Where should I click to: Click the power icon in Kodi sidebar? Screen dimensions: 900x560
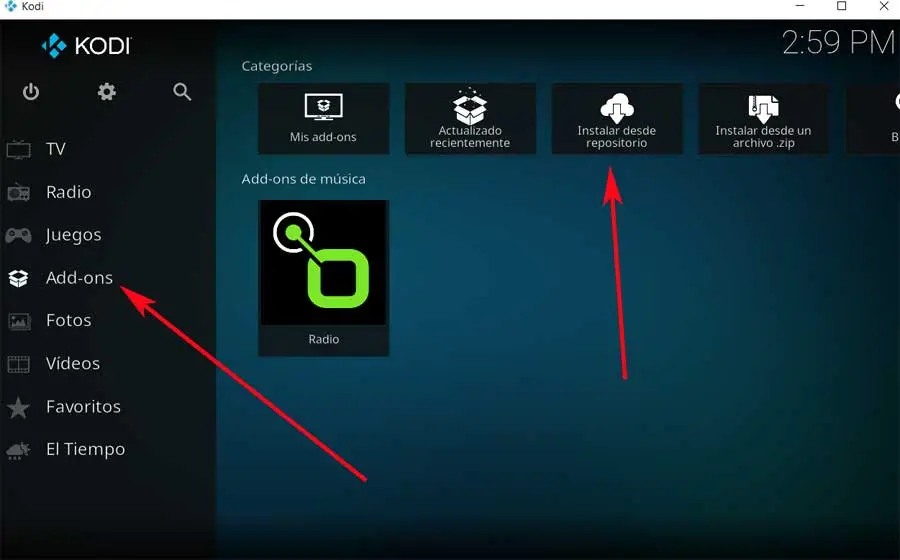(x=31, y=92)
